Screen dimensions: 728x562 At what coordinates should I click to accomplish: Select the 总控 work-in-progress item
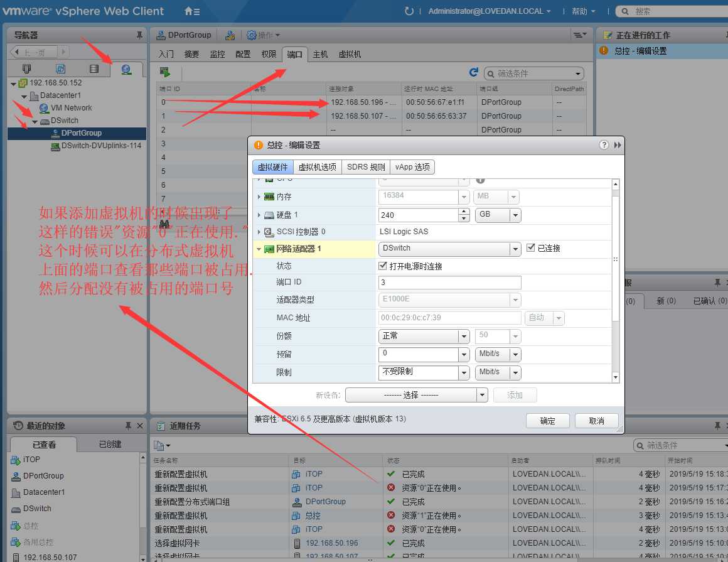[641, 51]
